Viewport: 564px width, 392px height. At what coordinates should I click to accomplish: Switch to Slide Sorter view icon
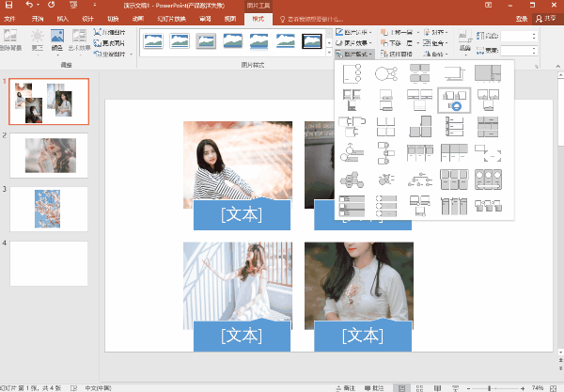pyautogui.click(x=419, y=388)
